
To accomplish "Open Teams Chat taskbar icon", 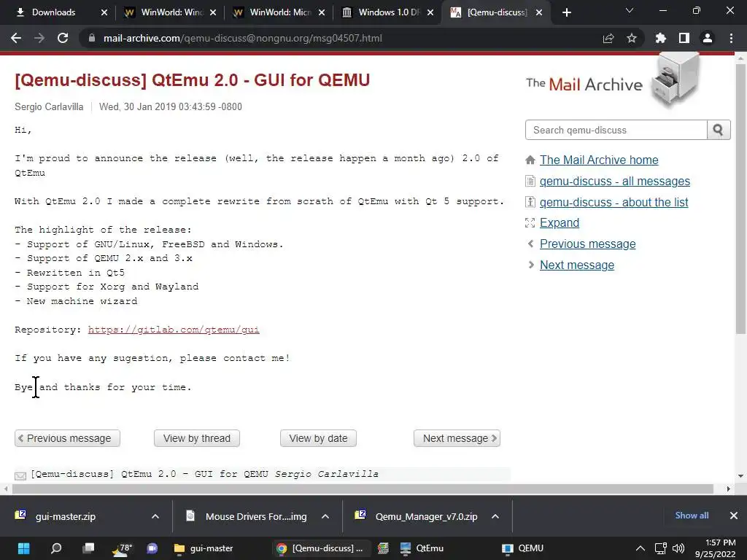I will (x=152, y=548).
